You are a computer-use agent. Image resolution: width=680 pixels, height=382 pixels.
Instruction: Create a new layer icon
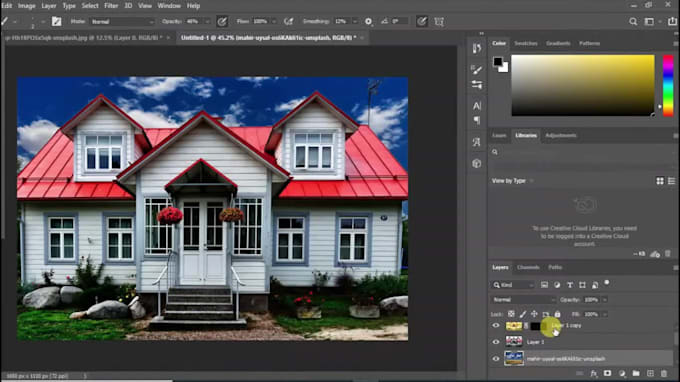(650, 373)
